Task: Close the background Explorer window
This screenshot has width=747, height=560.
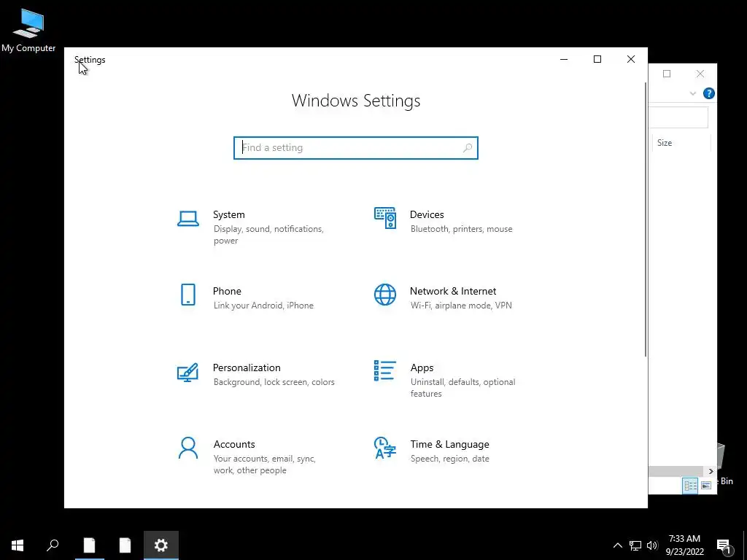Action: 700,74
